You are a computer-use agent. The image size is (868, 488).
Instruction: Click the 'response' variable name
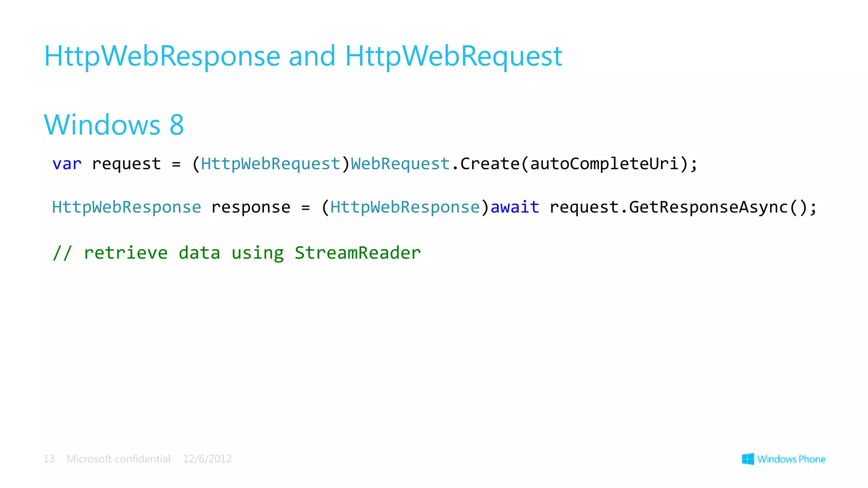pyautogui.click(x=251, y=208)
